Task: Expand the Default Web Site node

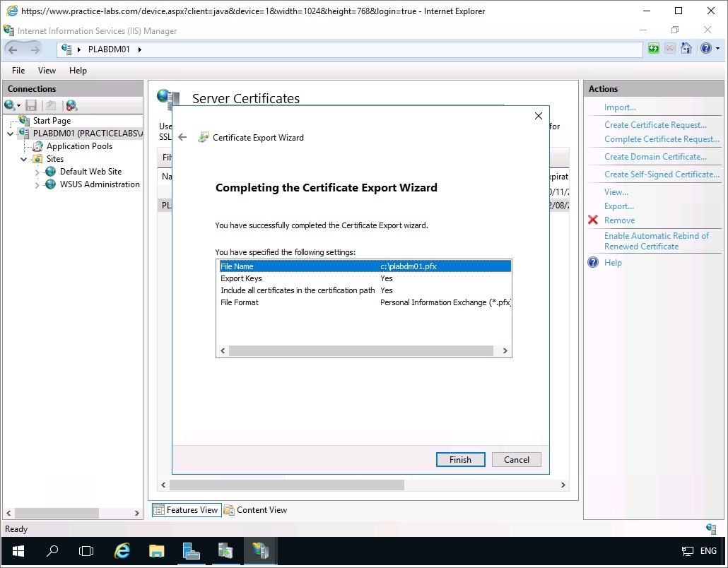Action: pos(37,172)
